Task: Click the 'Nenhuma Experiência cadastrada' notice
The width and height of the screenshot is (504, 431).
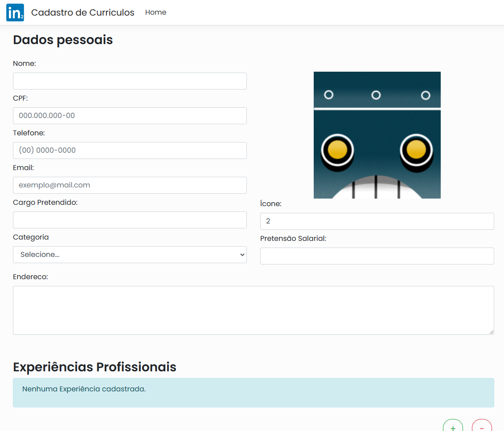Action: (254, 393)
